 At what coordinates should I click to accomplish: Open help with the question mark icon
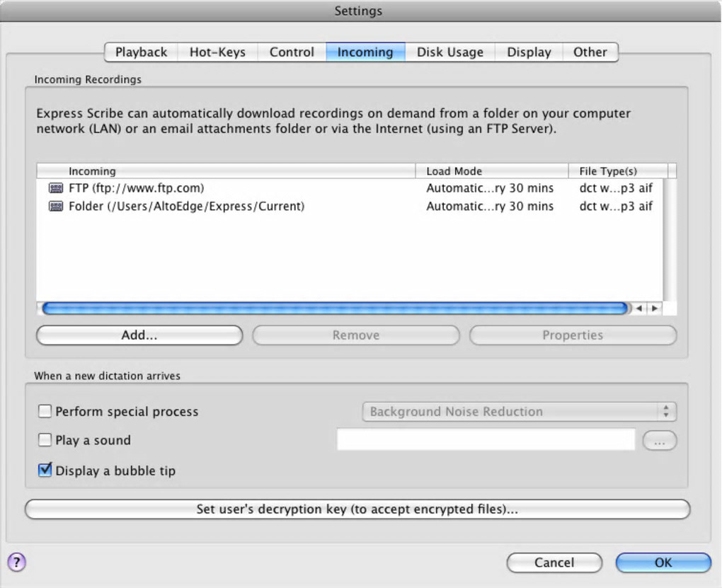pos(16,562)
